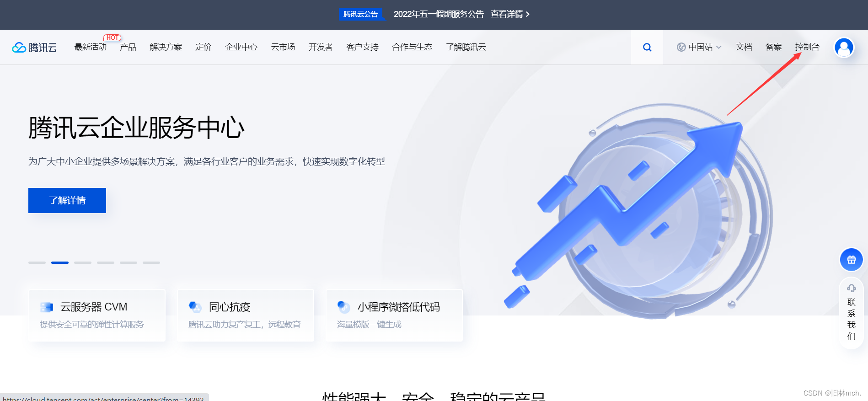Click the 小程序微搭低代码 card icon
This screenshot has height=401, width=868.
(344, 307)
